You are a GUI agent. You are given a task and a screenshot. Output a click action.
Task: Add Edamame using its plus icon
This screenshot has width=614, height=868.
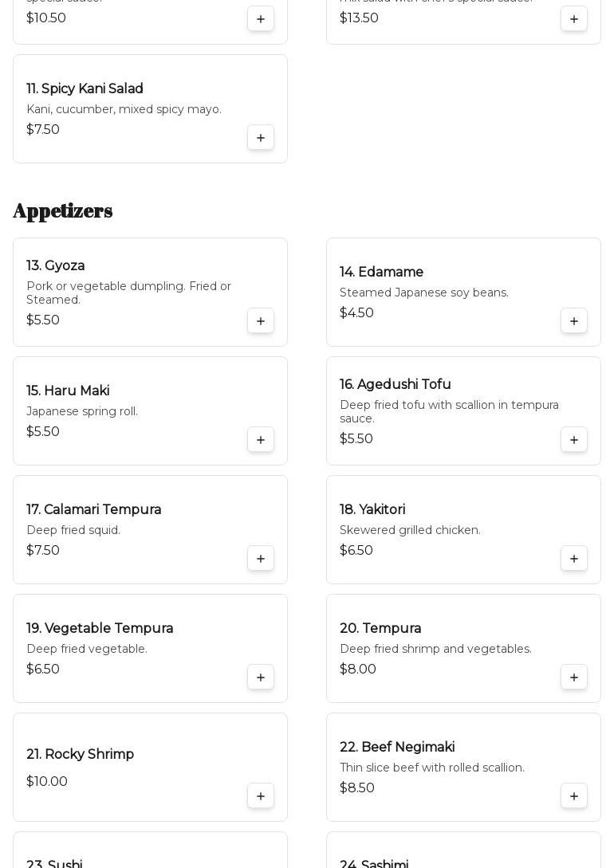(x=574, y=321)
